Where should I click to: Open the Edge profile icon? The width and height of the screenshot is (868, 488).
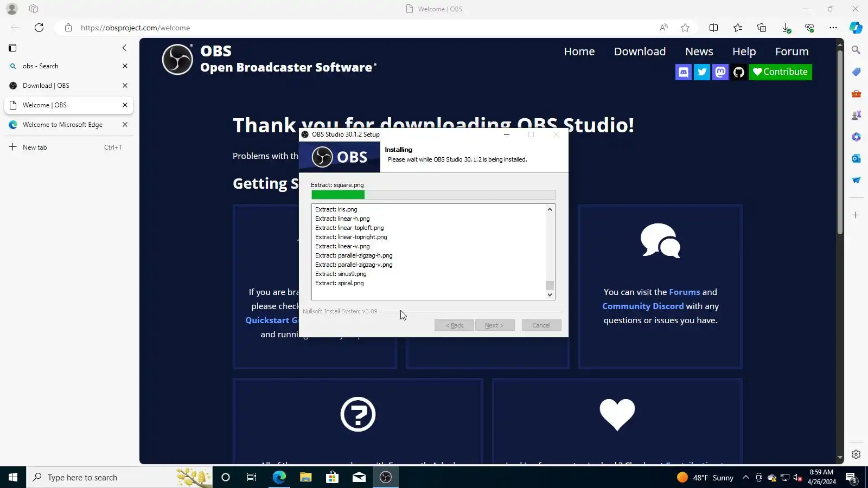[12, 9]
